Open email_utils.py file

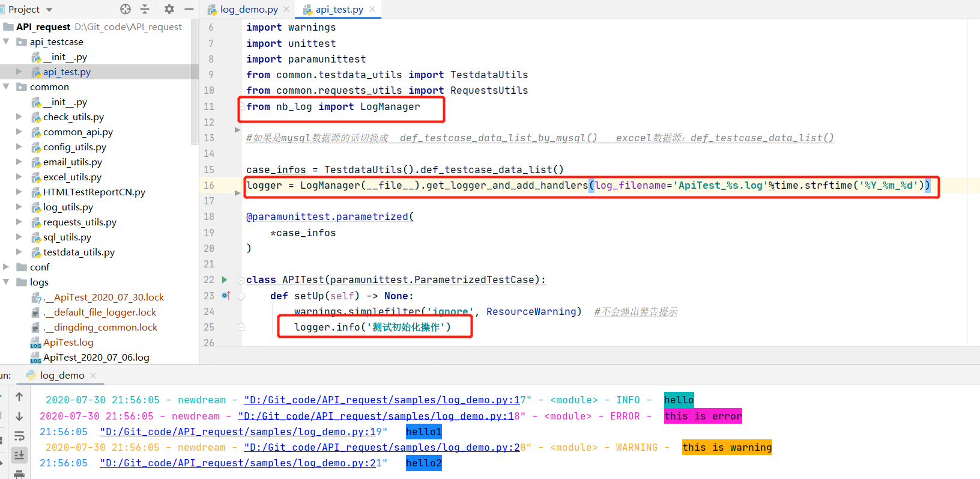[x=73, y=162]
